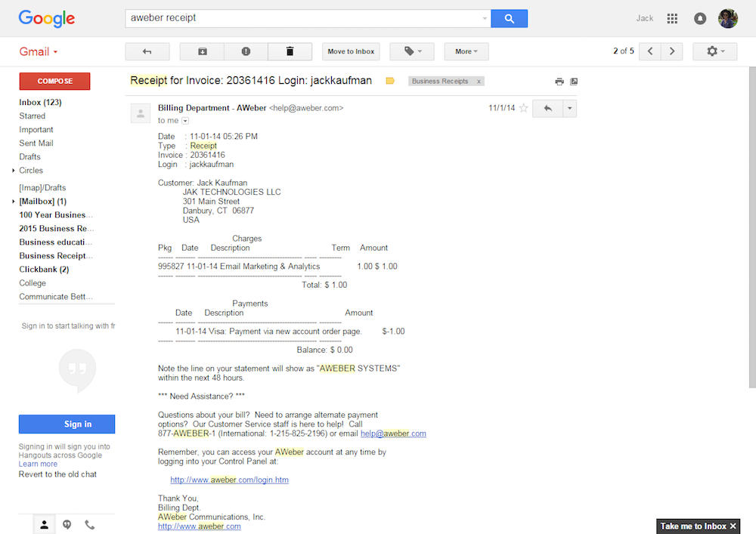756x534 pixels.
Task: Delete the email using the trash icon
Action: tap(290, 51)
